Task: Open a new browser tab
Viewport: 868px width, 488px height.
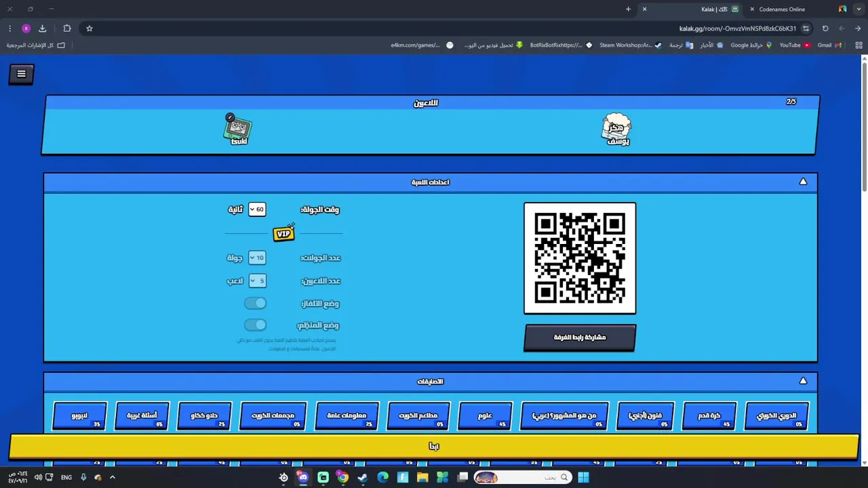Action: (628, 9)
